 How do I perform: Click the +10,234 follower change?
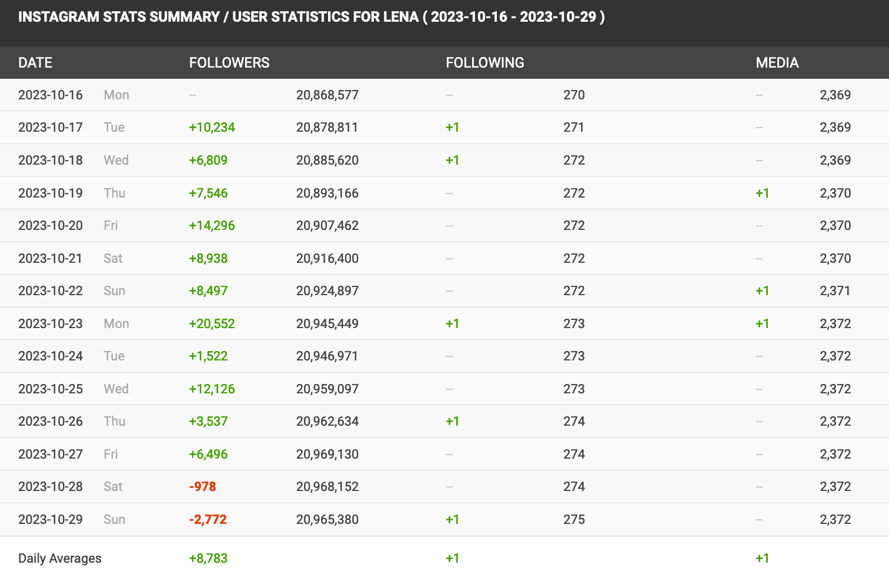click(x=212, y=128)
